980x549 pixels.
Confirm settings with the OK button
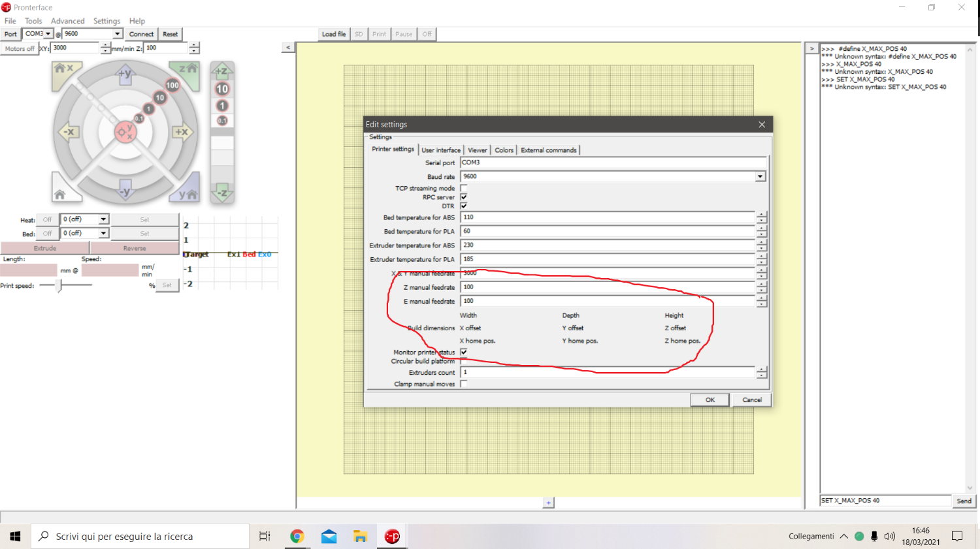pyautogui.click(x=710, y=400)
